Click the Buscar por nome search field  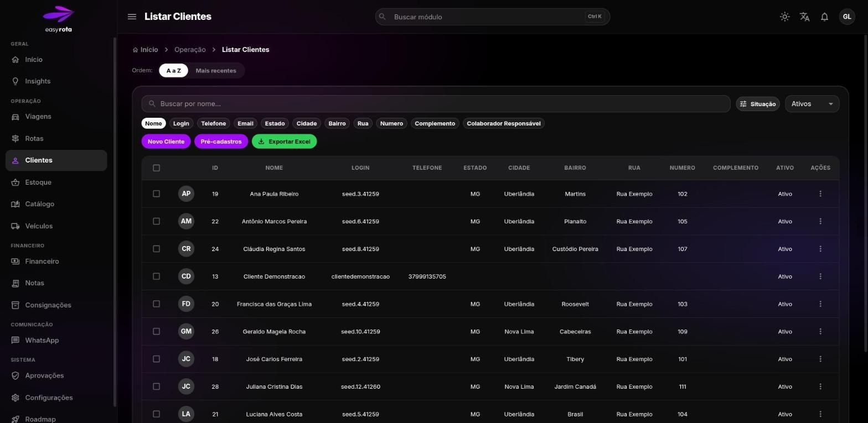[436, 104]
